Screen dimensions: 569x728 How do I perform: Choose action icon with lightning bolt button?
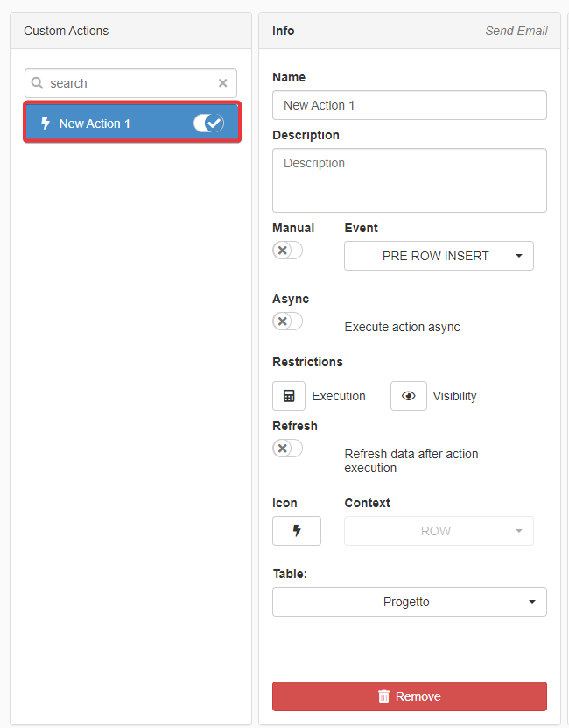pyautogui.click(x=296, y=531)
